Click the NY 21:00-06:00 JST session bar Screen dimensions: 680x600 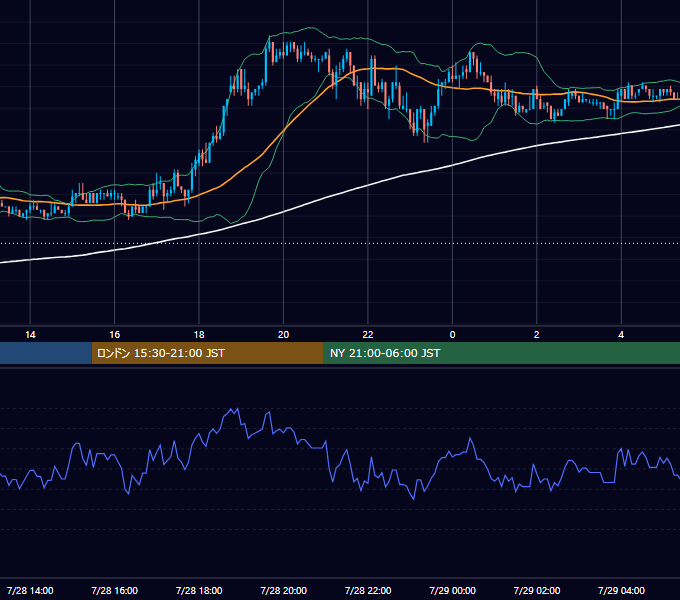[502, 353]
